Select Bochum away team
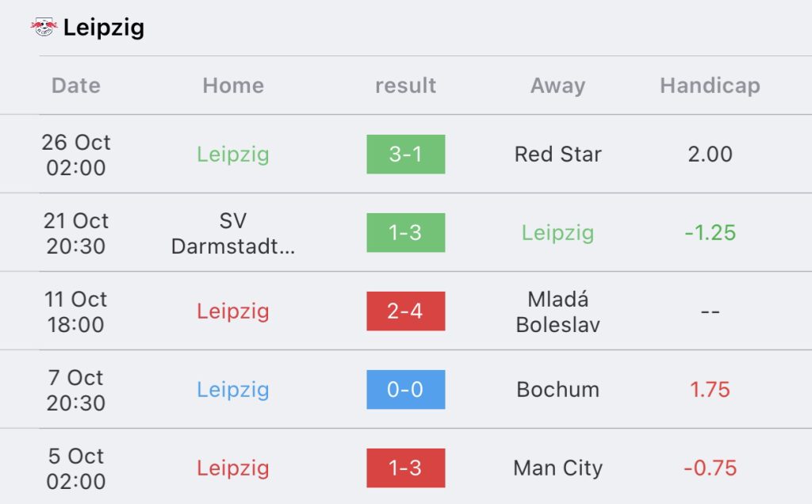This screenshot has width=812, height=504. tap(557, 390)
